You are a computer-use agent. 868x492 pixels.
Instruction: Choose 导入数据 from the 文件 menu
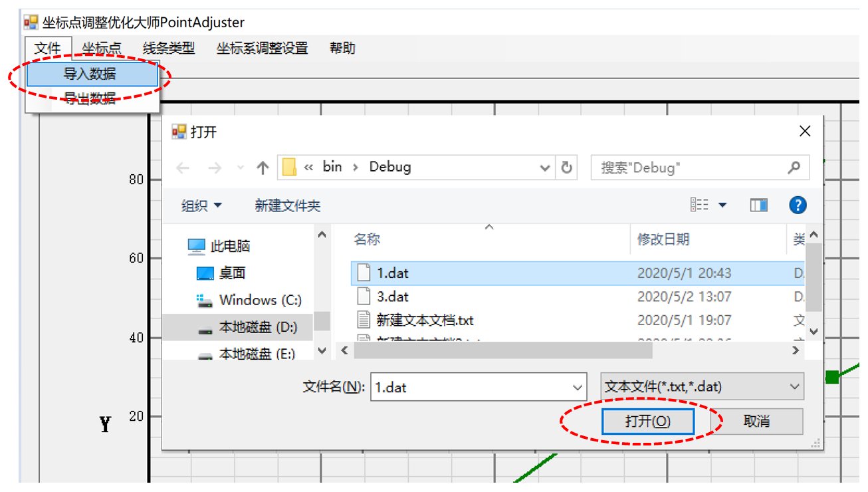click(x=92, y=74)
